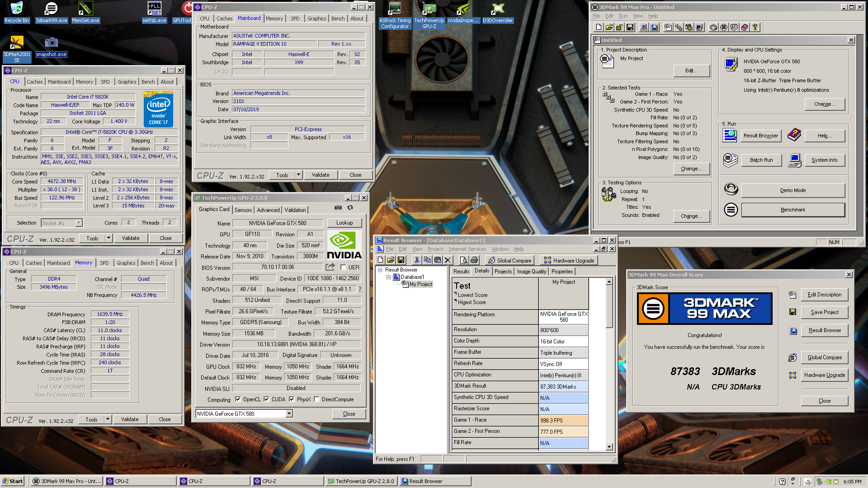Open Tools dropdown arrow in CPU-Z Memory window

(108, 419)
